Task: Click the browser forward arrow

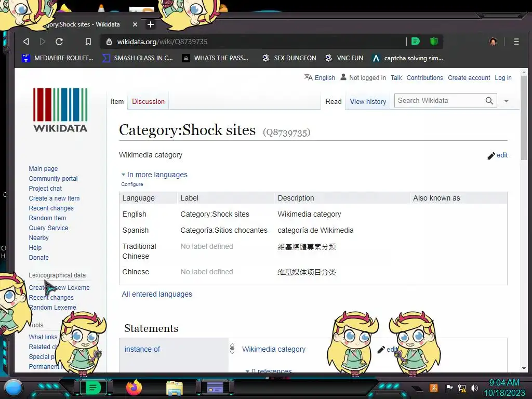Action: [x=43, y=42]
